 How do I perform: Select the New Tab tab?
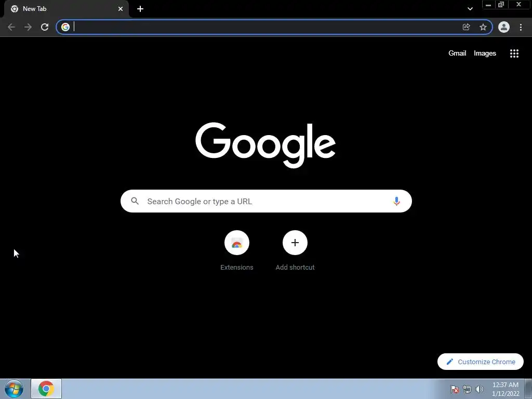click(66, 9)
